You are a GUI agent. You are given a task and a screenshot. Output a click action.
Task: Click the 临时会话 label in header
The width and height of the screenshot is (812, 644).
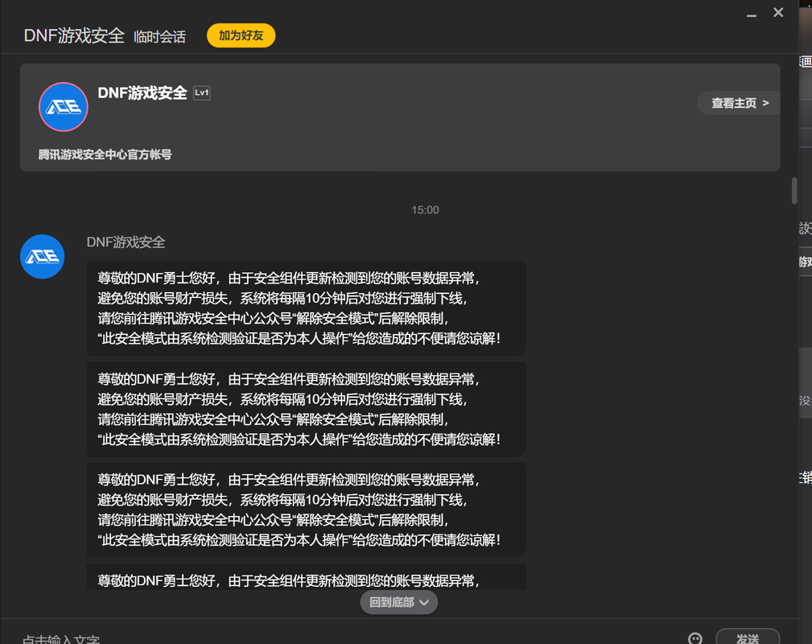coord(159,37)
